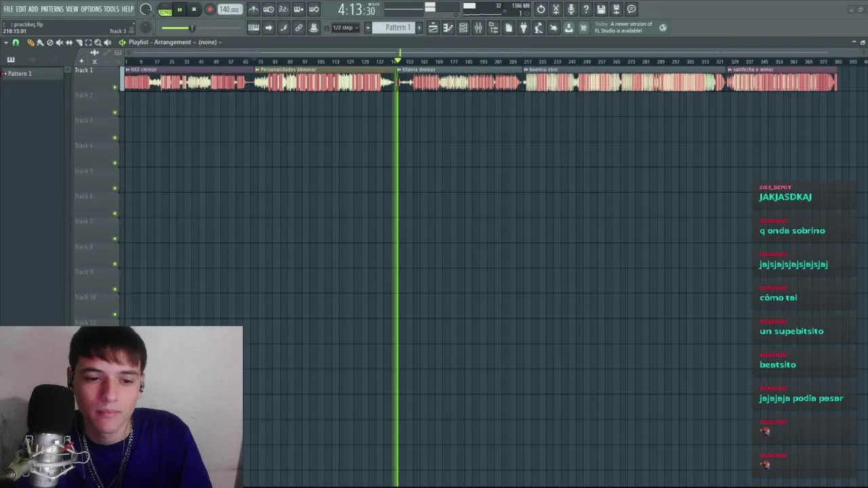Viewport: 868px width, 488px height.
Task: Open the newer version available notice
Action: point(623,28)
